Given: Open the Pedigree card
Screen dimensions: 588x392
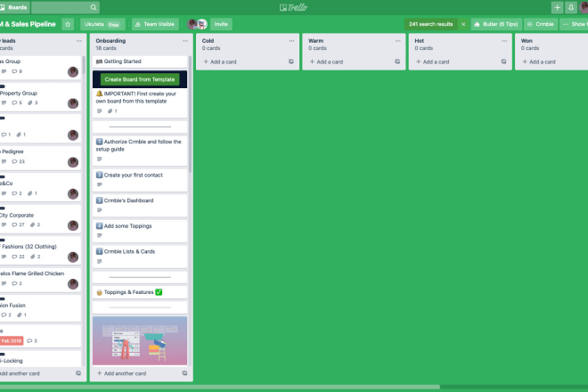Looking at the screenshot, I should point(39,158).
